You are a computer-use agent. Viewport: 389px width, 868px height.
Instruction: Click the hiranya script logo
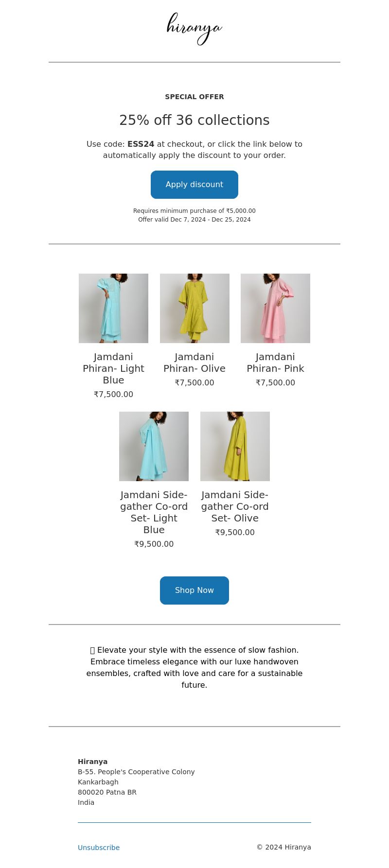click(x=194, y=29)
